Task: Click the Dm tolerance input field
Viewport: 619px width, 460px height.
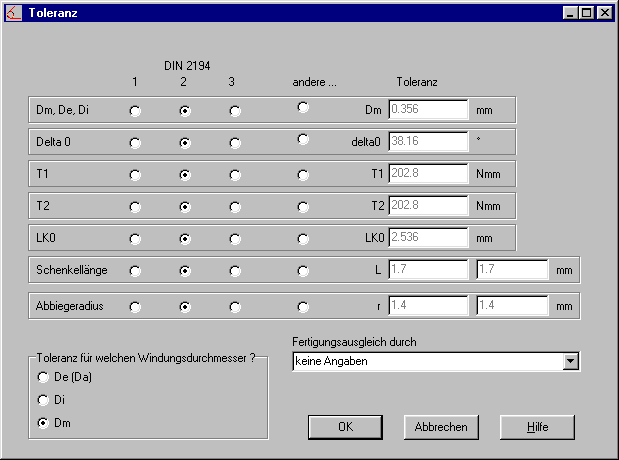Action: (x=428, y=109)
